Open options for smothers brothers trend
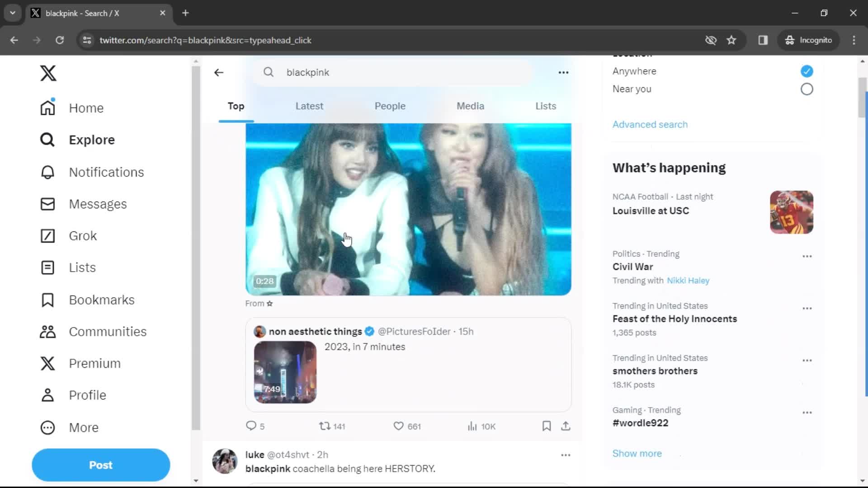 click(807, 360)
